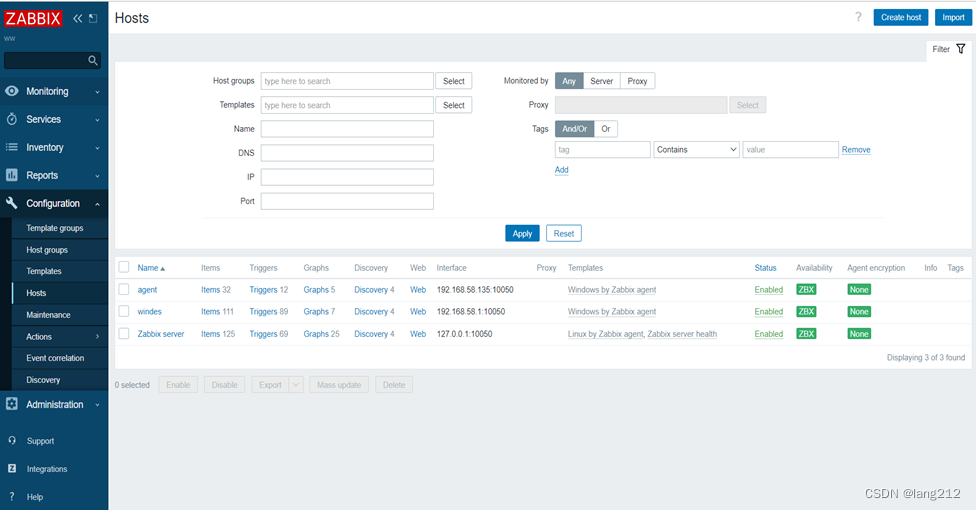Expand the Inventory menu
This screenshot has width=976, height=510.
97,148
